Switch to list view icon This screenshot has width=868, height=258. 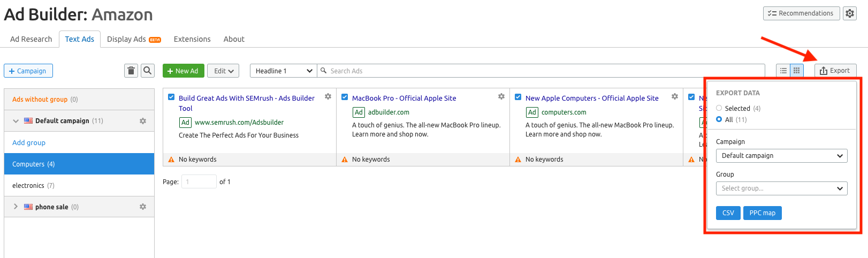click(x=783, y=71)
